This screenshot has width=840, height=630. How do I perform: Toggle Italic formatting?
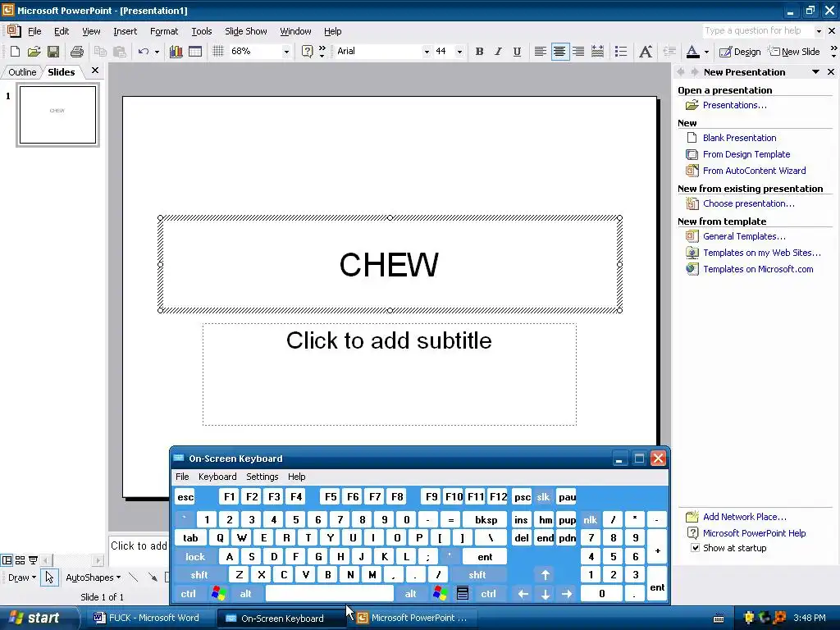pyautogui.click(x=498, y=52)
